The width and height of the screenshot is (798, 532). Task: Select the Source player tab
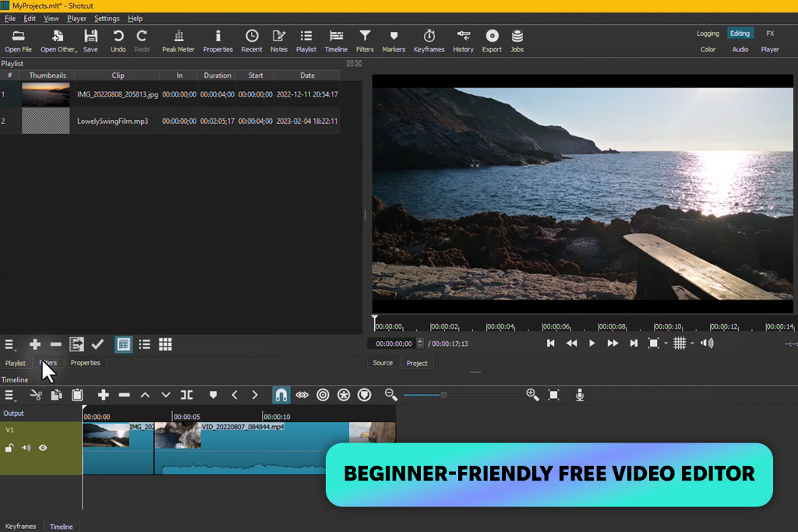383,363
